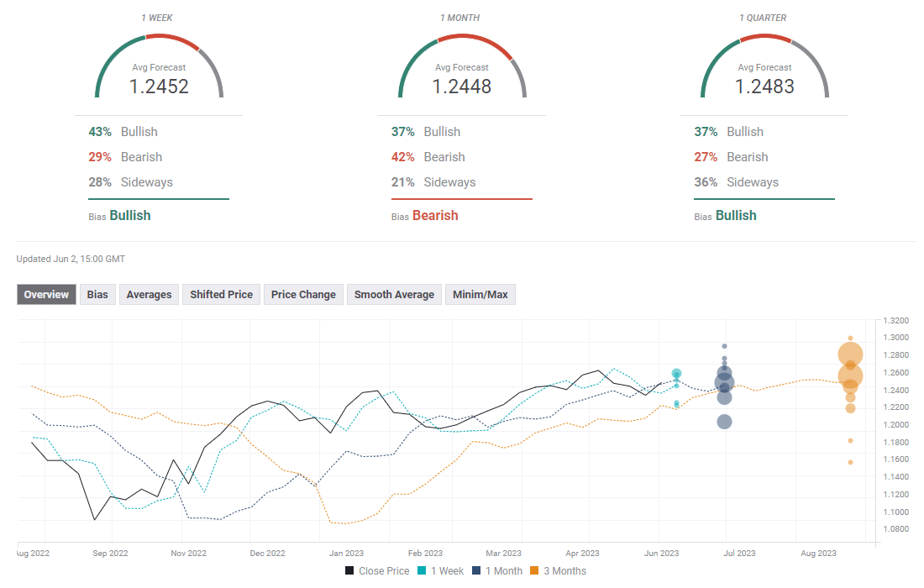Switch to the Overview tab
This screenshot has height=588, width=924.
pyautogui.click(x=46, y=295)
